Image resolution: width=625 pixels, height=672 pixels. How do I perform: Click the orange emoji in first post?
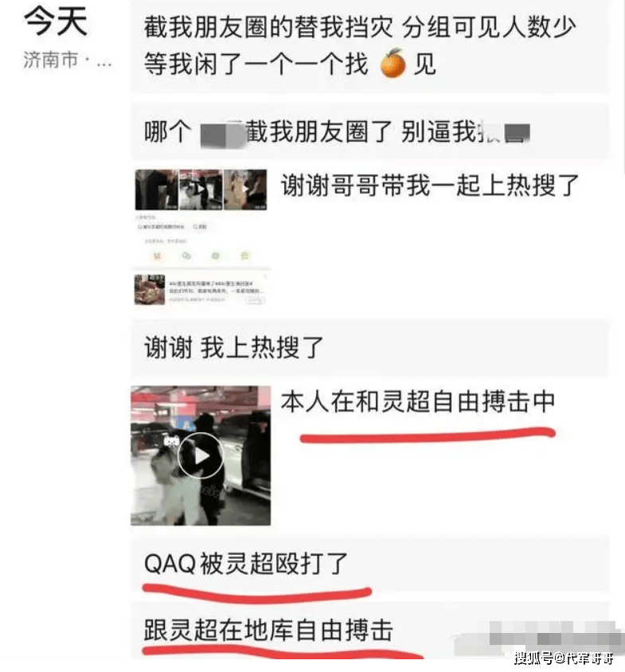tap(393, 64)
